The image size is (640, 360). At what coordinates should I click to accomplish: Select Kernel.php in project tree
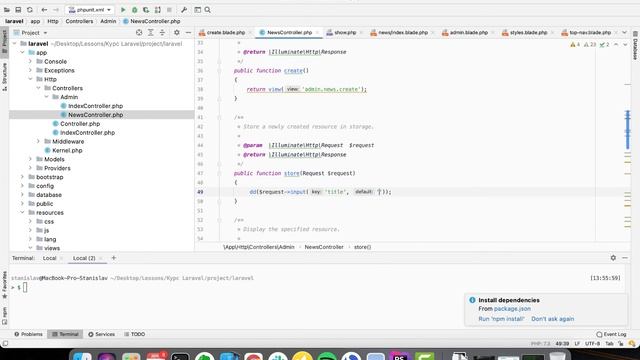67,151
